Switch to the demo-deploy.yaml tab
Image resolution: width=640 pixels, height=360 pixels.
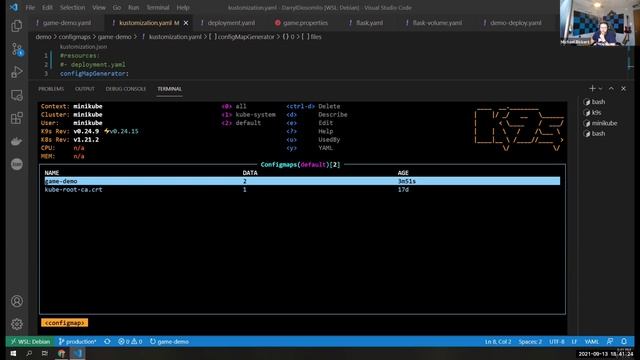click(x=516, y=23)
